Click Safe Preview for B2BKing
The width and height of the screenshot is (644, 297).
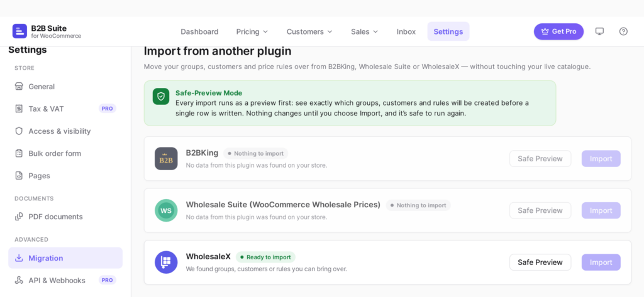[540, 158]
